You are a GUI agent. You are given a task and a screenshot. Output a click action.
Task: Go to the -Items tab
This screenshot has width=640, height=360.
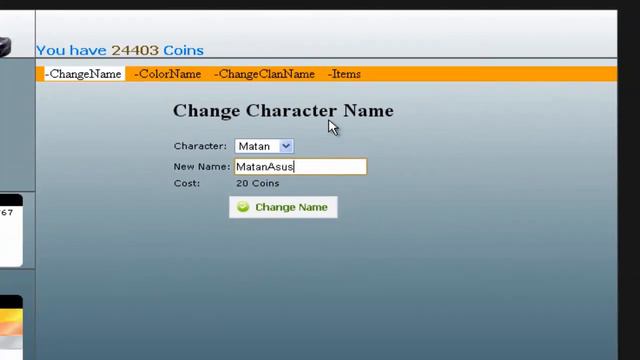tap(344, 74)
